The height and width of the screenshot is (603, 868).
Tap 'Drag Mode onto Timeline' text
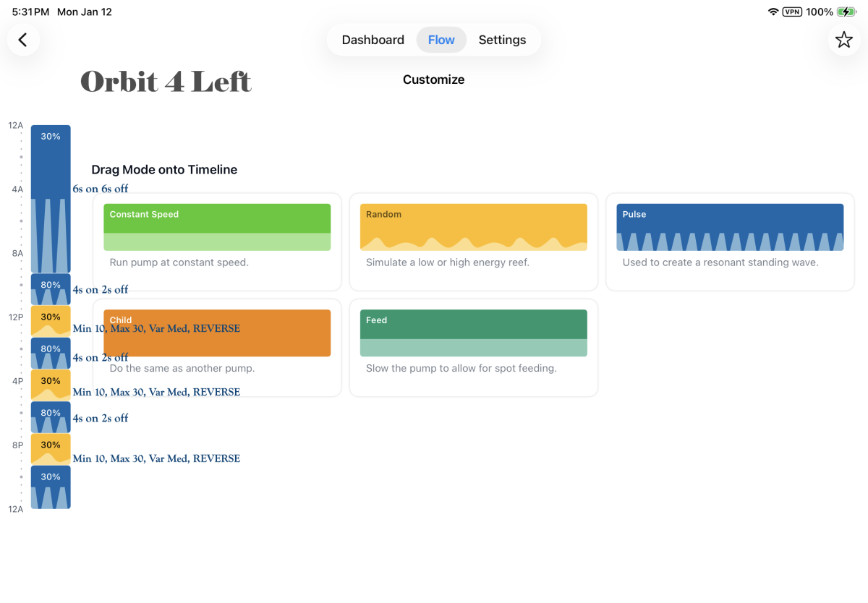[x=164, y=170]
